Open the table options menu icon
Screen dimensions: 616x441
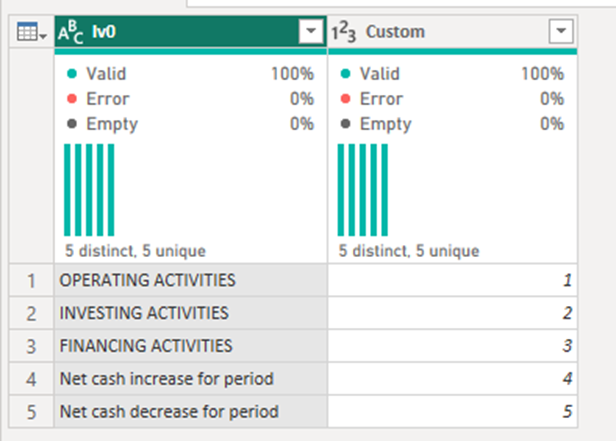pos(31,33)
